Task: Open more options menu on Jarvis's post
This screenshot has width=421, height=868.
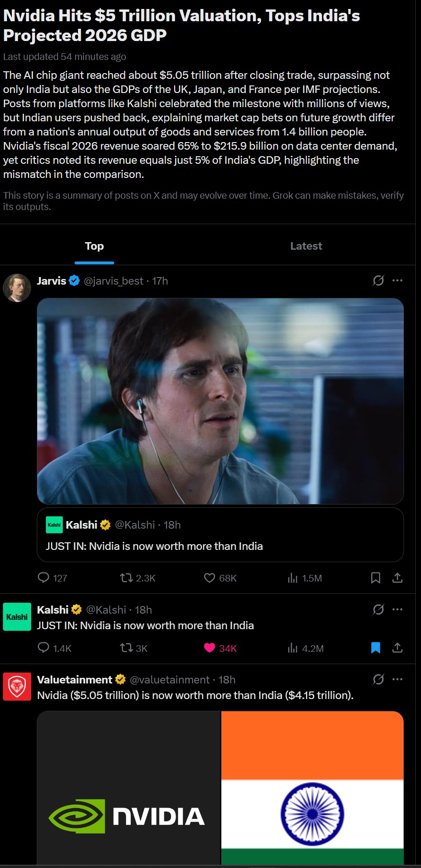Action: pos(397,280)
